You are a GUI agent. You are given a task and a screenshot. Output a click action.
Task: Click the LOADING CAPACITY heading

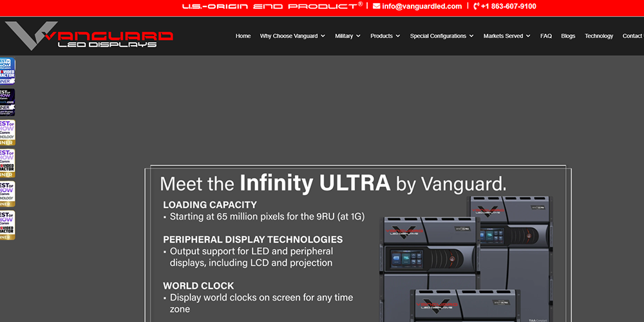click(x=210, y=205)
